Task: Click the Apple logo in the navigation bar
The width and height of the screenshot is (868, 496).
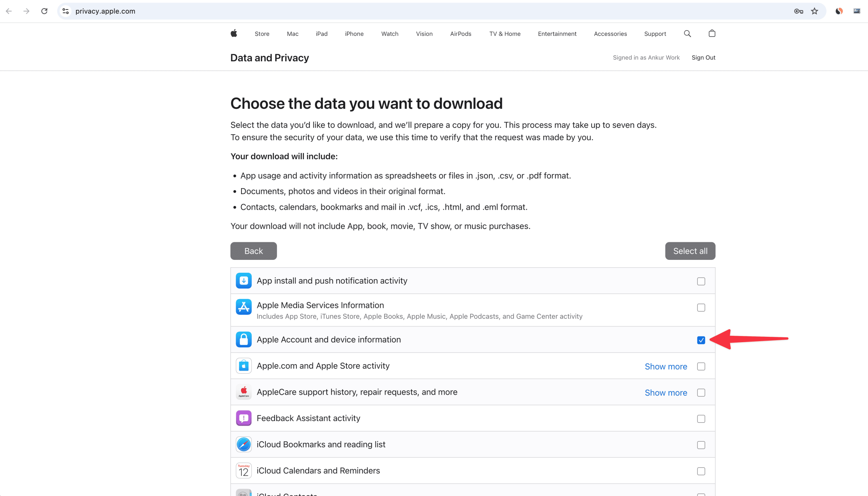Action: coord(234,34)
